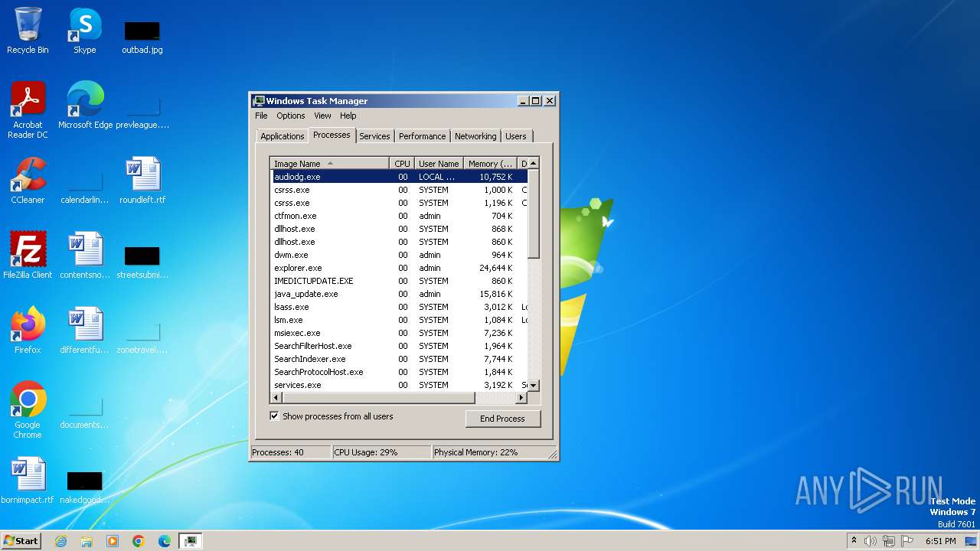Click the Action Center flag tray icon

[907, 541]
